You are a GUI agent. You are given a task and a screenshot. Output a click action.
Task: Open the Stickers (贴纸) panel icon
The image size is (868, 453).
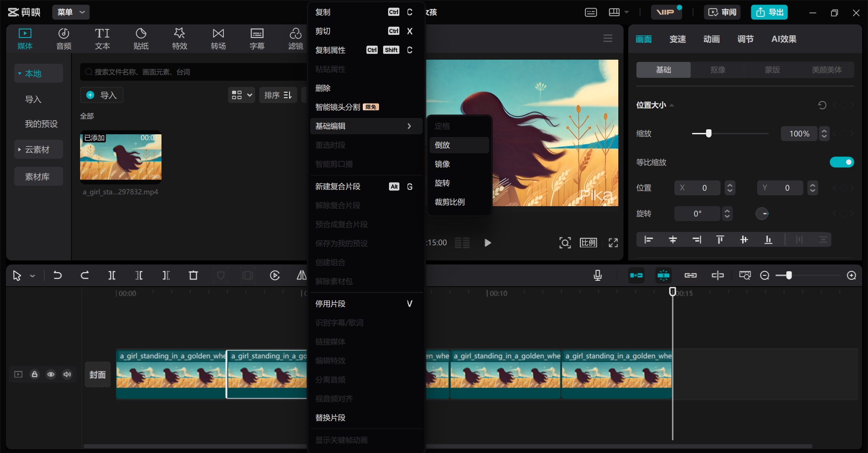point(141,39)
